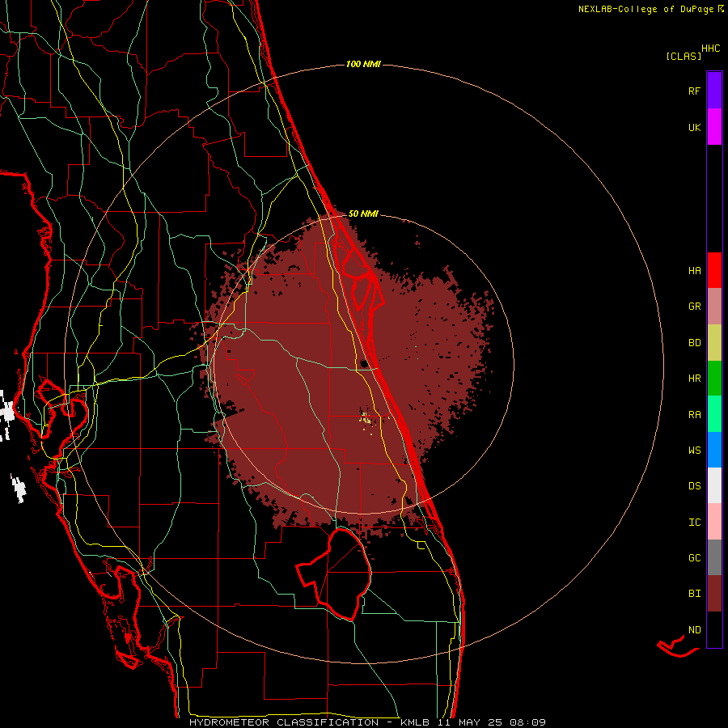Viewport: 728px width, 728px height.
Task: Click the 100 NMI range ring label
Action: [x=363, y=64]
